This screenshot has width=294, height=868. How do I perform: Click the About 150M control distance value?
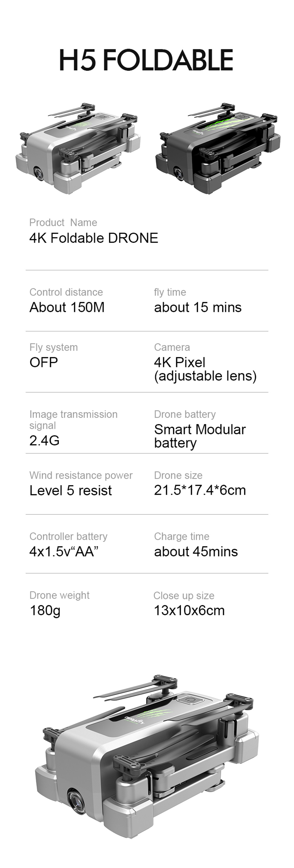point(67,307)
